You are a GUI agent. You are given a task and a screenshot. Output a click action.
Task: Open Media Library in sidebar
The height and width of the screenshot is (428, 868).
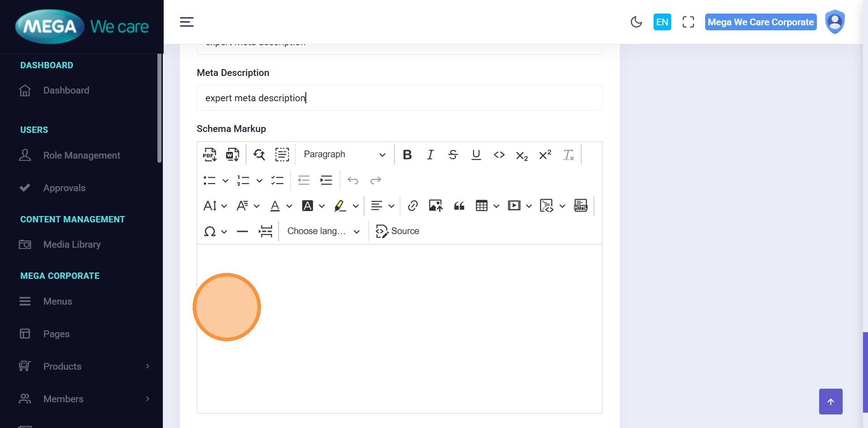pos(72,245)
